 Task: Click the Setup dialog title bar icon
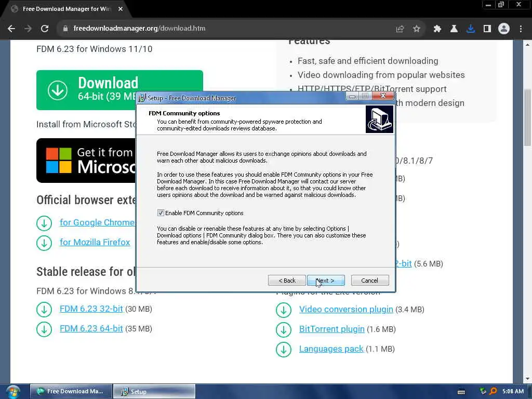click(x=142, y=98)
